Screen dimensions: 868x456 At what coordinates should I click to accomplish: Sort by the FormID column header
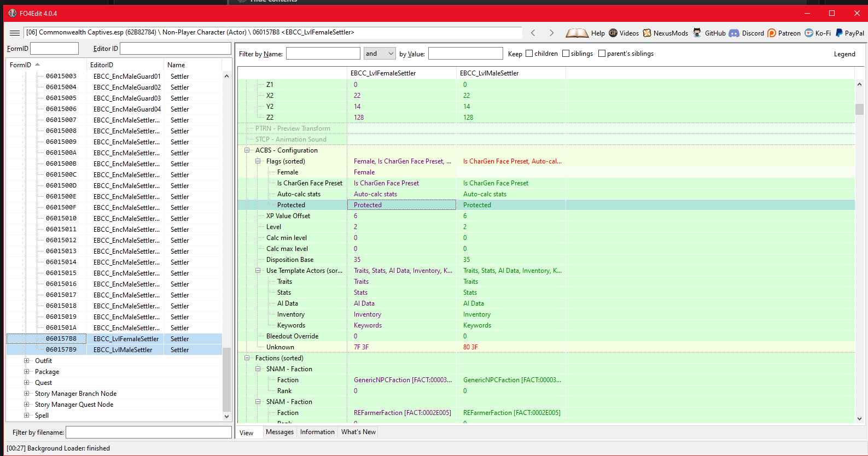click(46, 65)
